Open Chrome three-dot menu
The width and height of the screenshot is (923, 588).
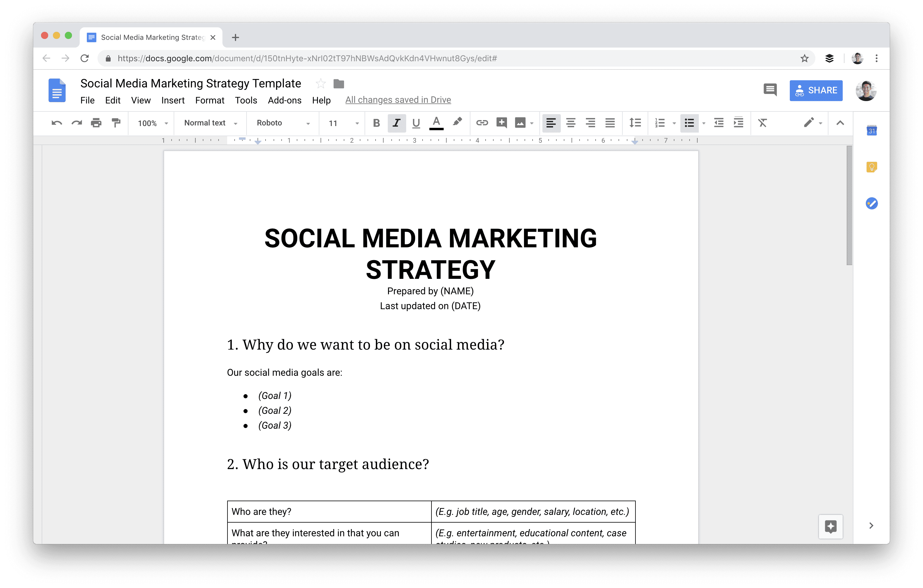click(877, 58)
